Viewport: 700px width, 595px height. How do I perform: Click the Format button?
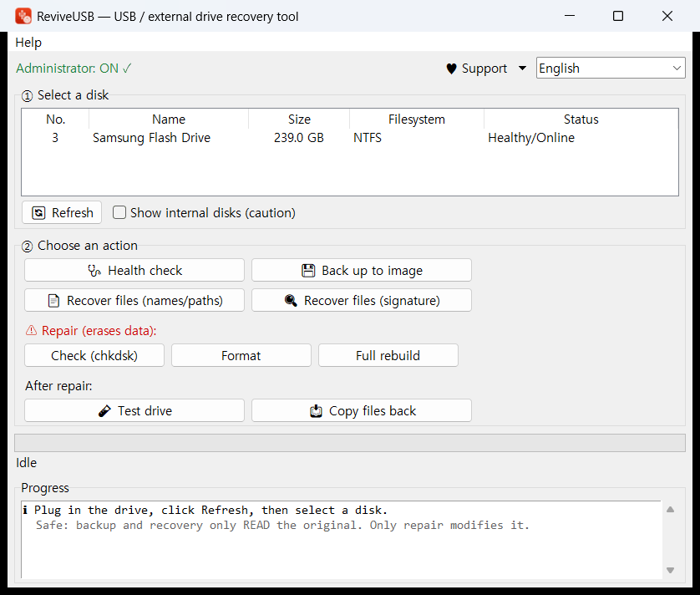point(241,355)
